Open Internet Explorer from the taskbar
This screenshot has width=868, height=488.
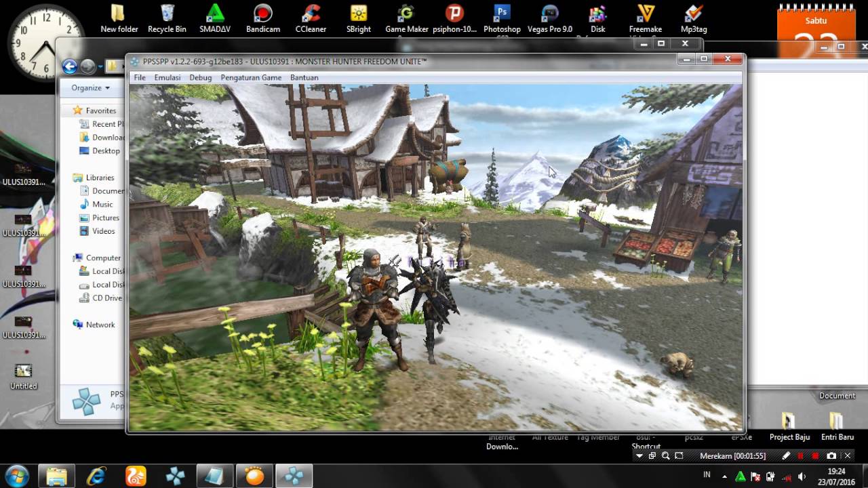pyautogui.click(x=96, y=476)
